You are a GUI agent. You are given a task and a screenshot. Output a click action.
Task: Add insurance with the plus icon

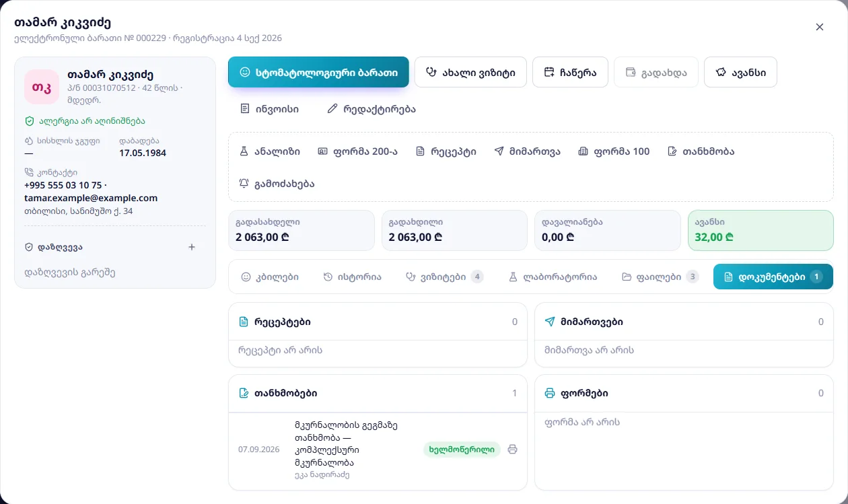coord(192,247)
